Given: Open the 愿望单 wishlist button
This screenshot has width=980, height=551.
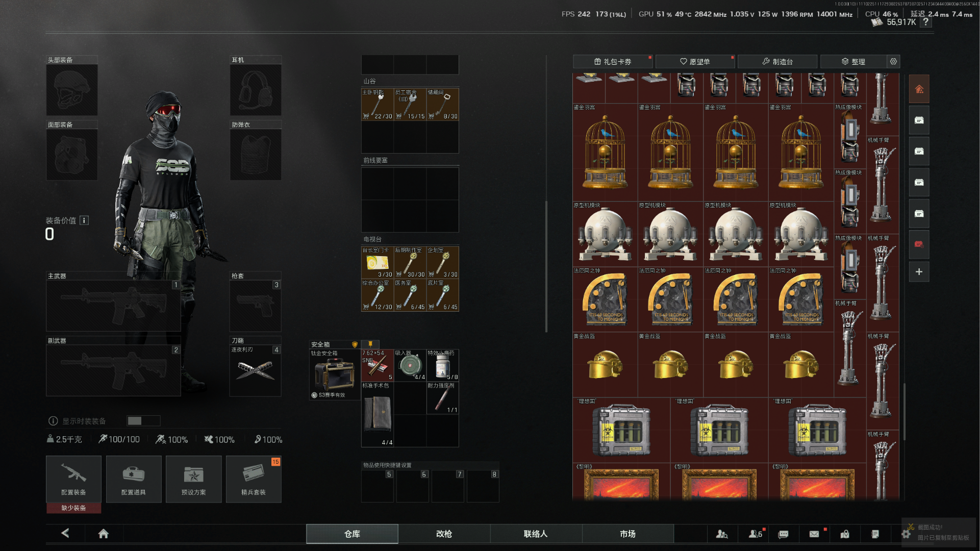Looking at the screenshot, I should [x=695, y=61].
